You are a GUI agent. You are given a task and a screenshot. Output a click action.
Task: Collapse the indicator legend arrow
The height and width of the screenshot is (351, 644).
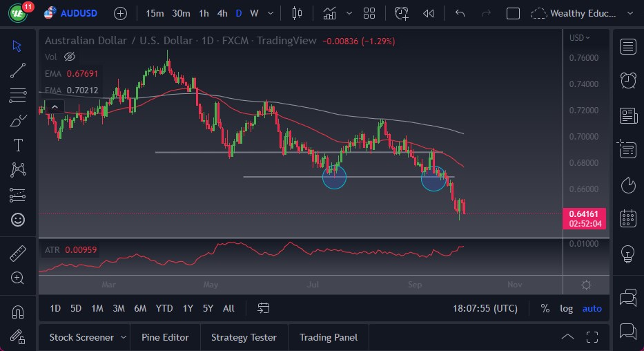point(53,106)
